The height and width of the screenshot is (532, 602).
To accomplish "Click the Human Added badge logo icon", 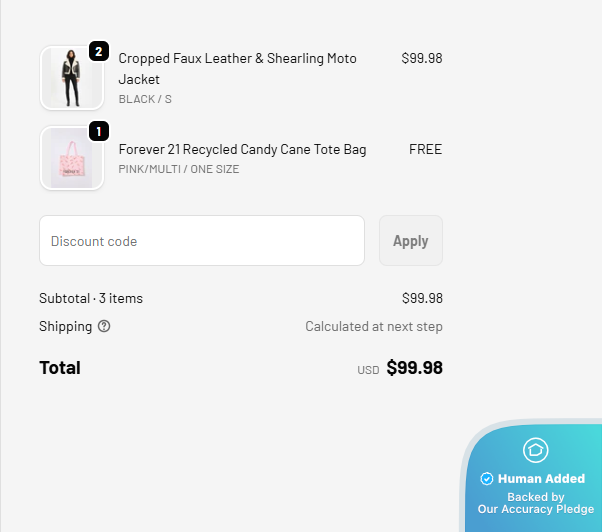I will coord(536,450).
